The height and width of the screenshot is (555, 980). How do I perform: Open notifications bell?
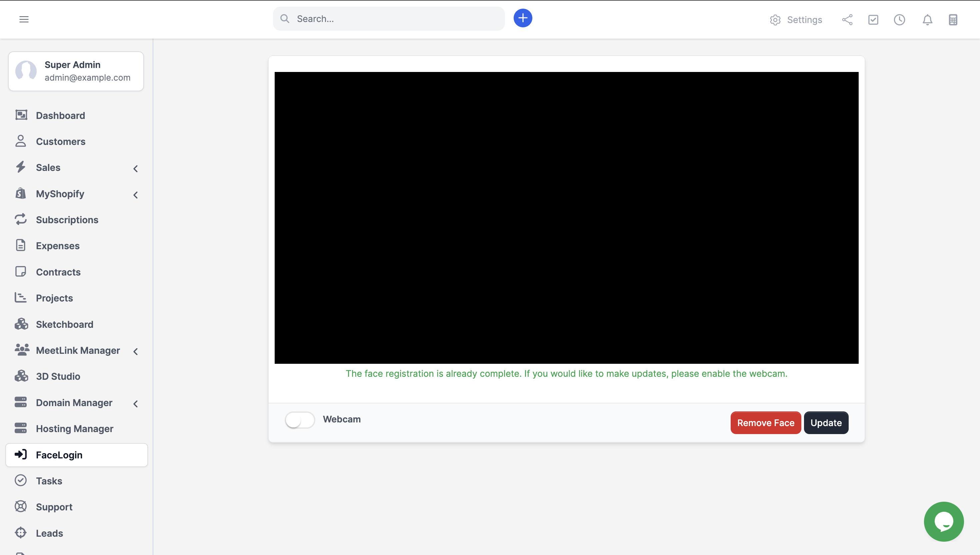(x=927, y=19)
